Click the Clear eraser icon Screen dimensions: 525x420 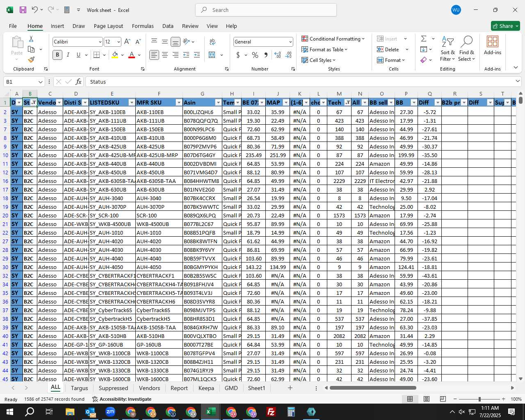(x=424, y=60)
